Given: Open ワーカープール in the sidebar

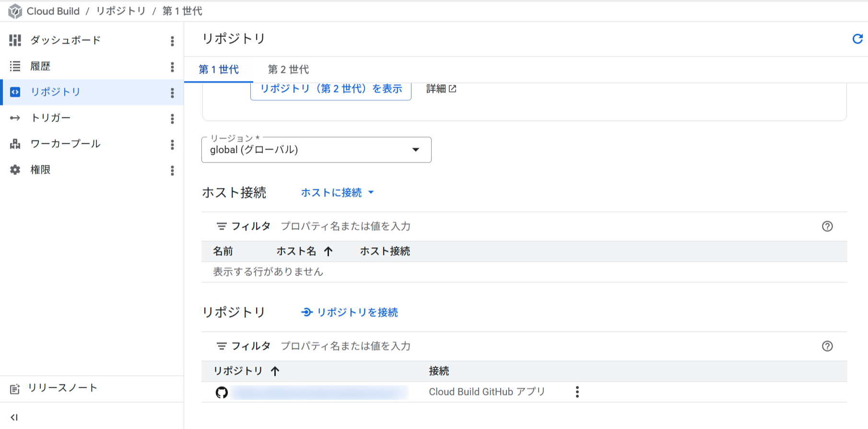Looking at the screenshot, I should tap(66, 144).
